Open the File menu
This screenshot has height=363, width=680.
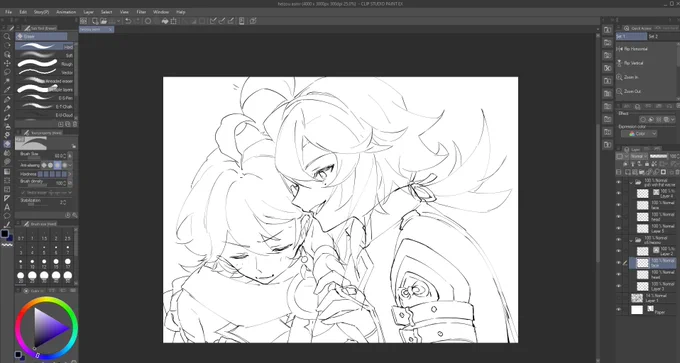click(8, 12)
